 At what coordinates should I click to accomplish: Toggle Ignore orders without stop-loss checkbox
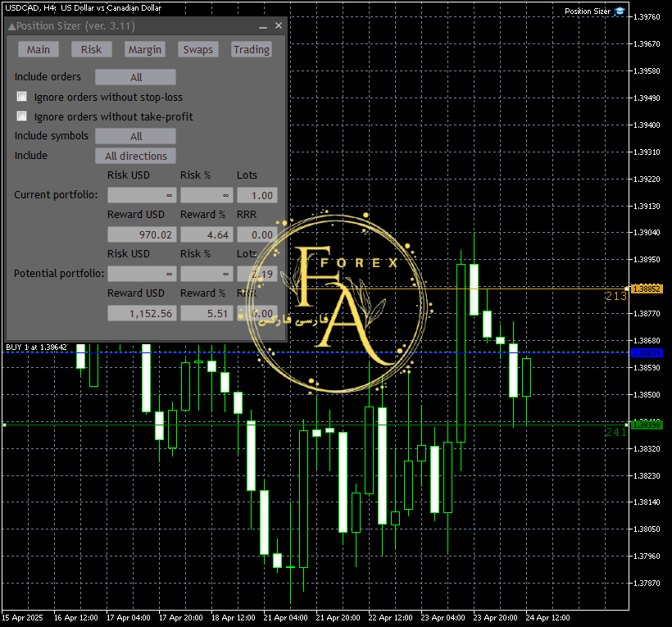(21, 97)
